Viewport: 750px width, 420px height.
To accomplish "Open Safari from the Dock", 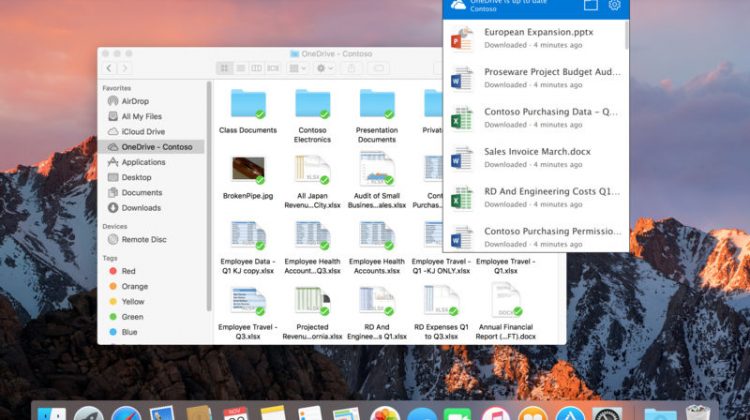I will (126, 414).
